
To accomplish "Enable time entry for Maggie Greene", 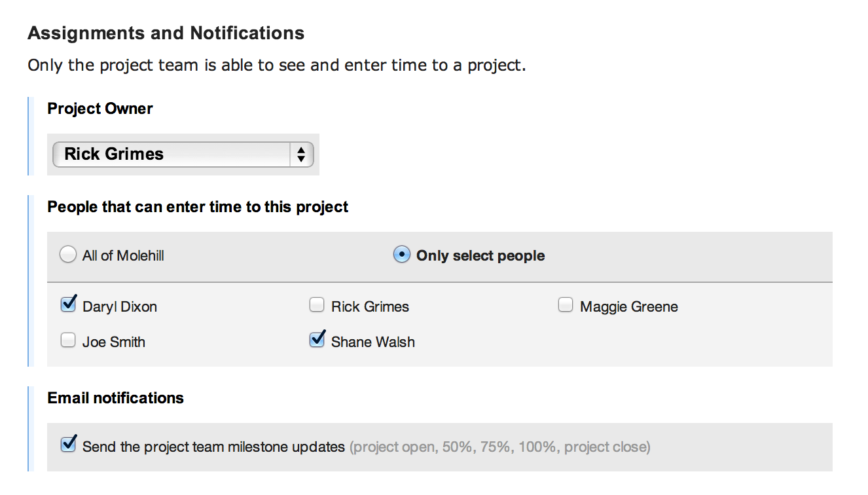I will point(565,304).
